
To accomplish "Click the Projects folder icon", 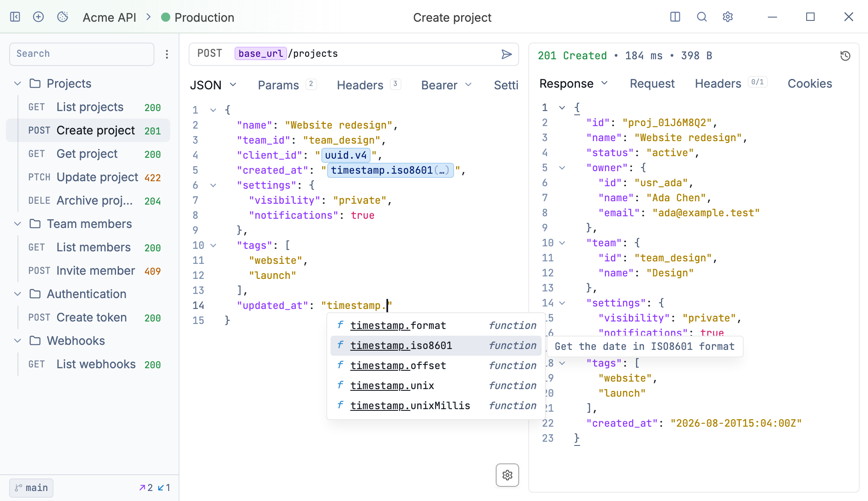I will tap(35, 83).
